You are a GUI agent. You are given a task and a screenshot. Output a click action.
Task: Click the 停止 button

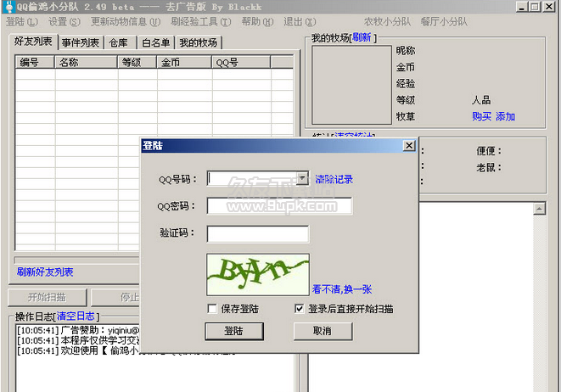(x=115, y=297)
